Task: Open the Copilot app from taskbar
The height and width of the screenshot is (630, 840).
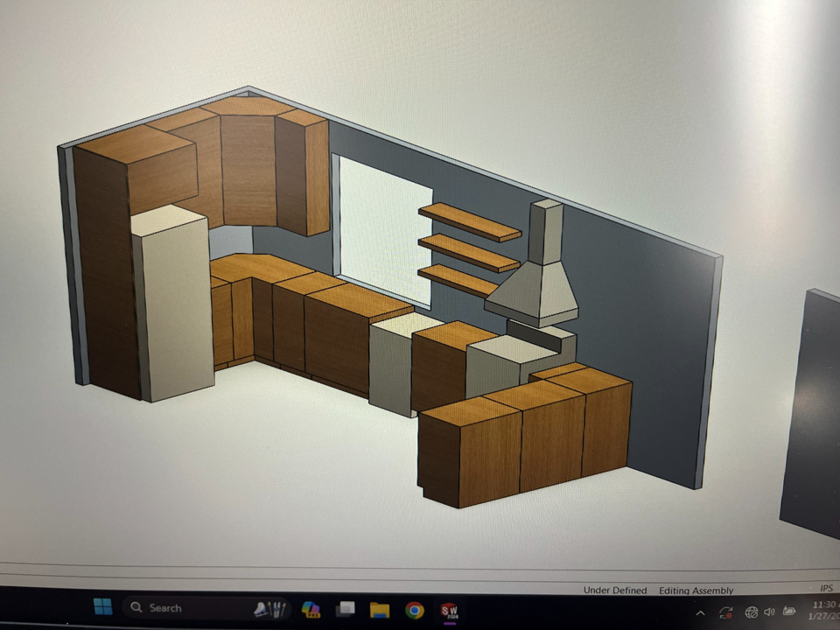Action: tap(310, 609)
